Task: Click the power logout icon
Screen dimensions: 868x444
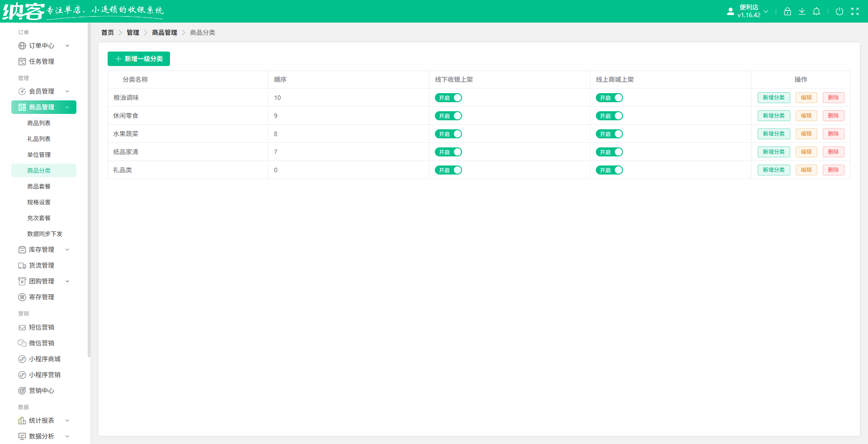Action: click(840, 11)
